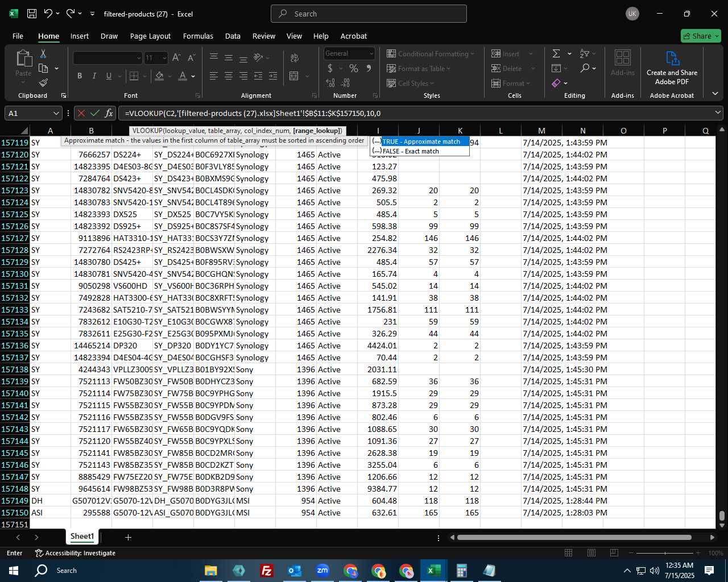The width and height of the screenshot is (728, 582).
Task: Click the Font Color A swatch
Action: pyautogui.click(x=182, y=76)
